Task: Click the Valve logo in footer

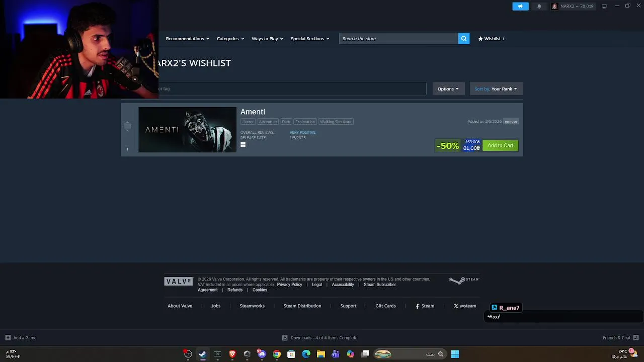Action: coord(179,282)
